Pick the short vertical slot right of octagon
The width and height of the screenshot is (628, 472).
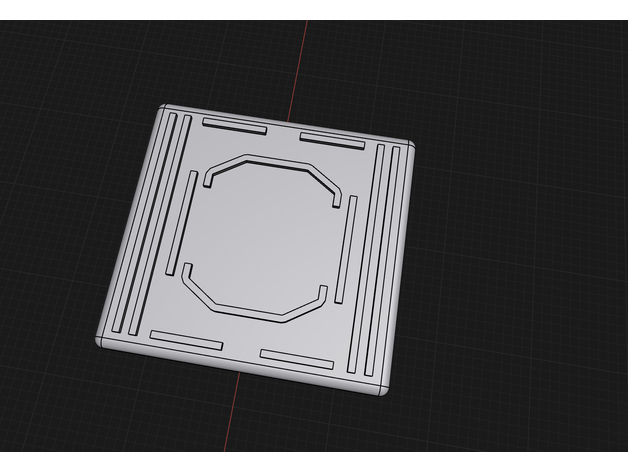(x=345, y=249)
